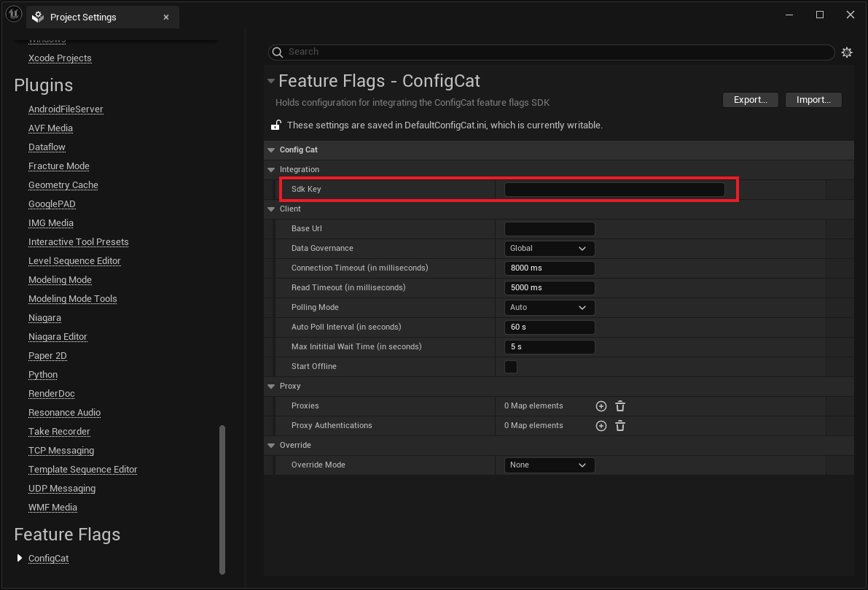The image size is (868, 590).
Task: Click the cube icon on the Project Settings tab
Action: click(x=37, y=16)
